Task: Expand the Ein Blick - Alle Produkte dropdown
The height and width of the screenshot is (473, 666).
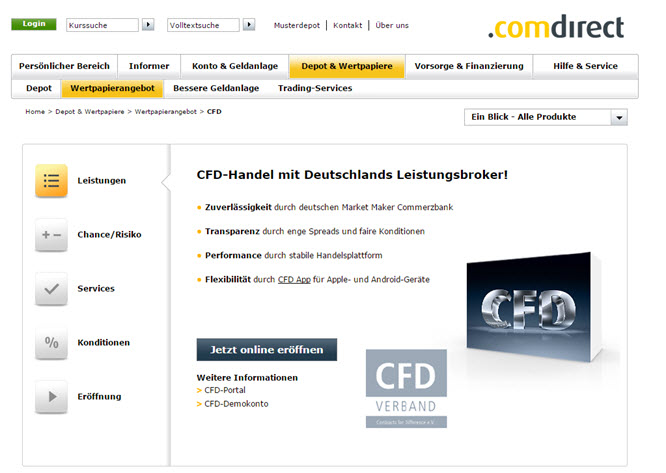Action: pos(546,117)
